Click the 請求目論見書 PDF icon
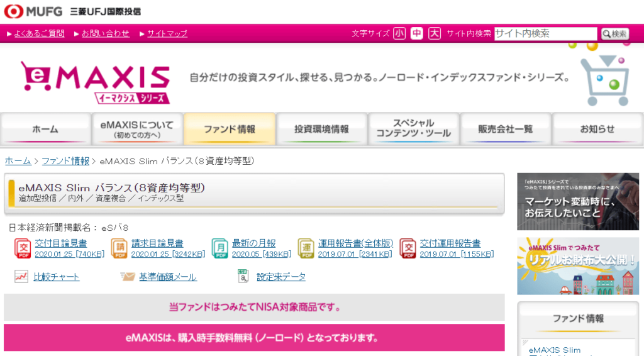Image resolution: width=644 pixels, height=356 pixels. tap(119, 248)
